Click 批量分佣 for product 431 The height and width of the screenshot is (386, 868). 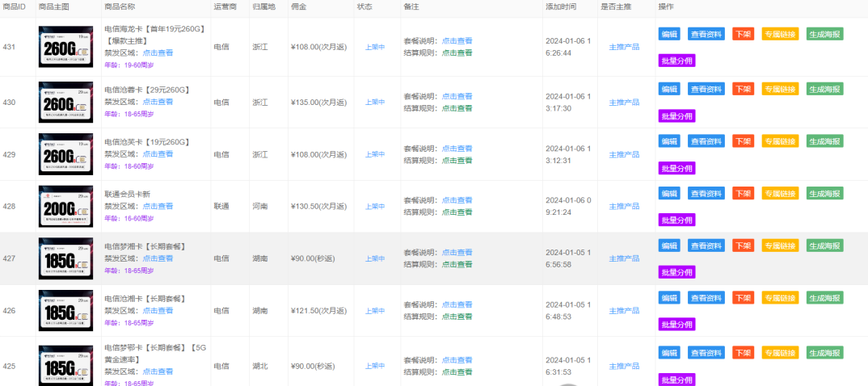(676, 61)
